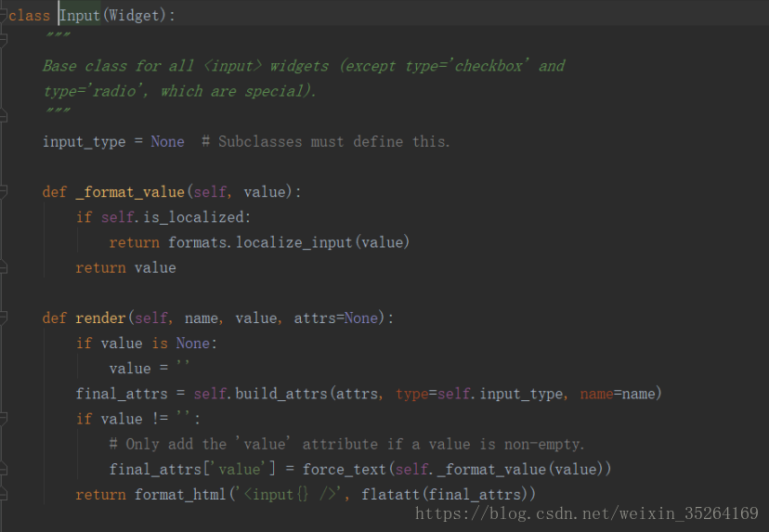Click the localize_input function call
The height and width of the screenshot is (532, 769).
(294, 242)
